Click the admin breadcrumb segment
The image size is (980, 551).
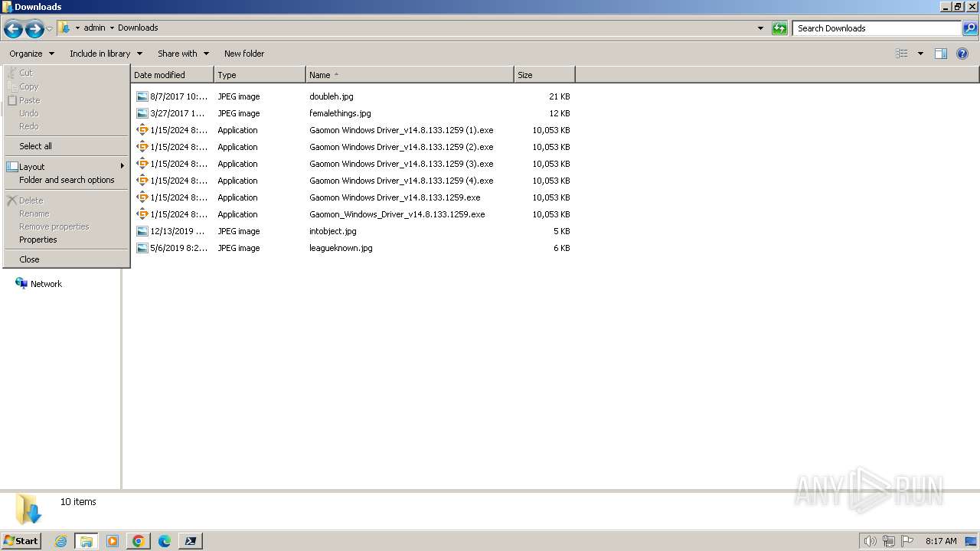pos(95,28)
